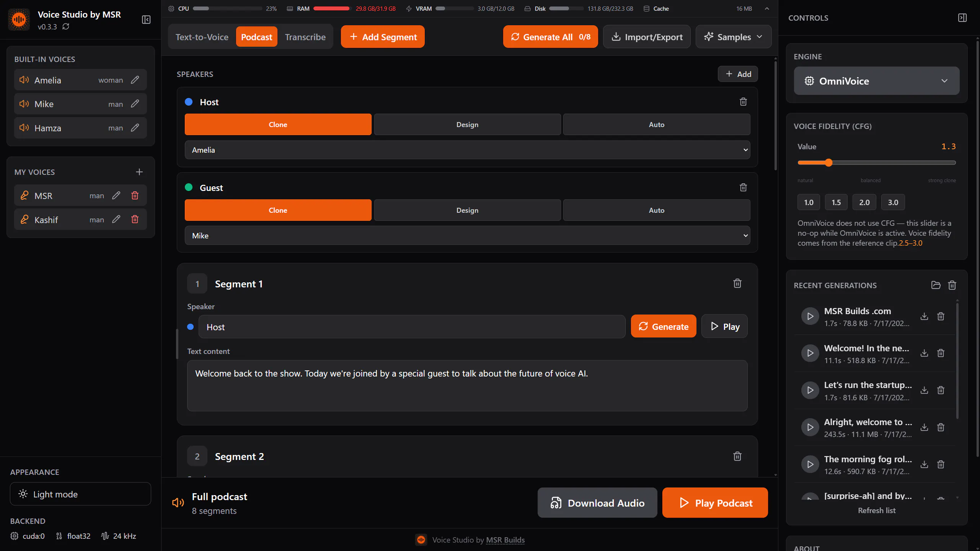This screenshot has height=551, width=980.
Task: Switch Host speaker to Design mode
Action: coord(467,124)
